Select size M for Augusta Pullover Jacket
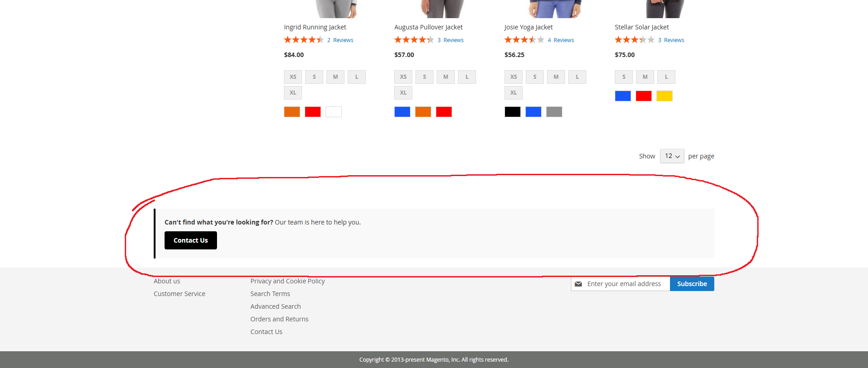Screen dimensions: 868x368 [446, 77]
